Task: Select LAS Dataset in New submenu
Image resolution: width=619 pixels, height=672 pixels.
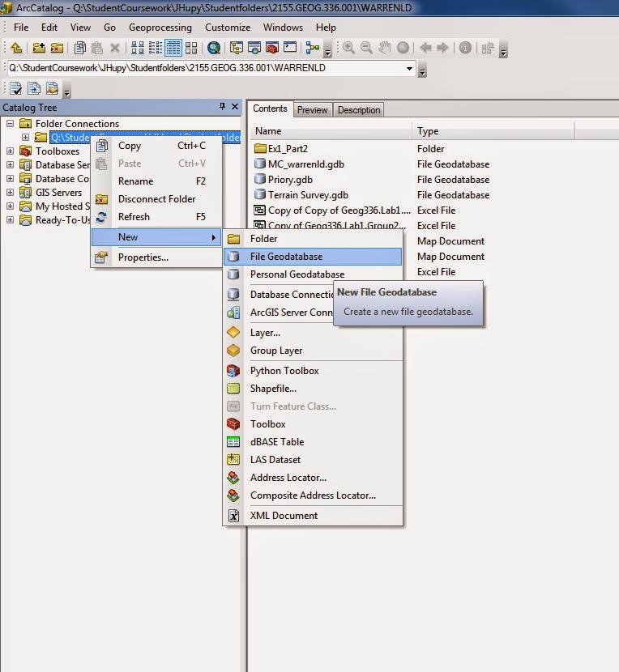Action: [x=313, y=459]
